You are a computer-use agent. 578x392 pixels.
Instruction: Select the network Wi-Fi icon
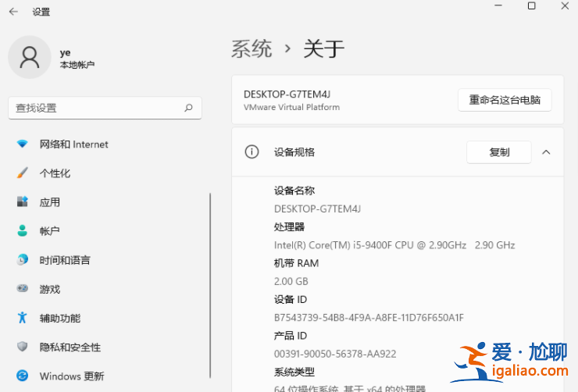coord(22,144)
